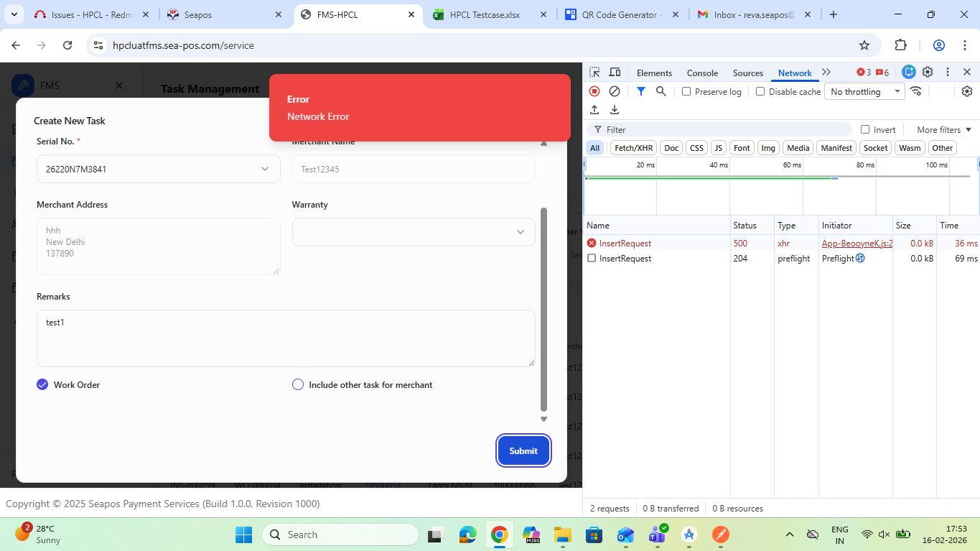This screenshot has width=980, height=551.
Task: Submit the new task form
Action: click(523, 450)
